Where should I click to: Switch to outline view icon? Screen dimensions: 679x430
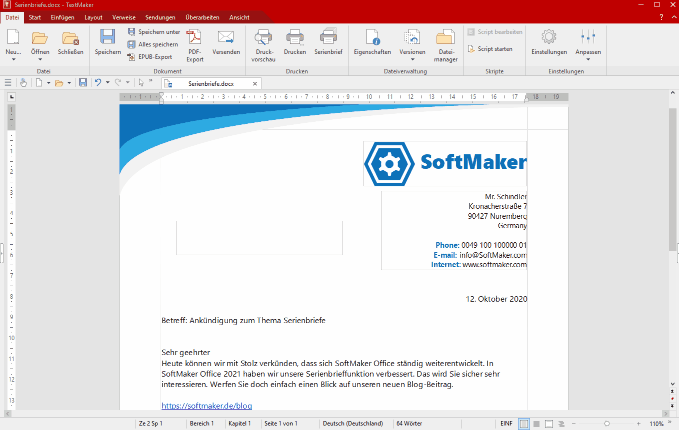[x=561, y=424]
